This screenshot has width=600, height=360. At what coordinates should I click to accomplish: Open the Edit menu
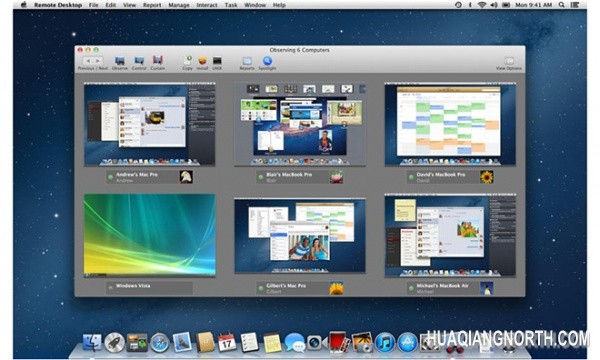(111, 5)
